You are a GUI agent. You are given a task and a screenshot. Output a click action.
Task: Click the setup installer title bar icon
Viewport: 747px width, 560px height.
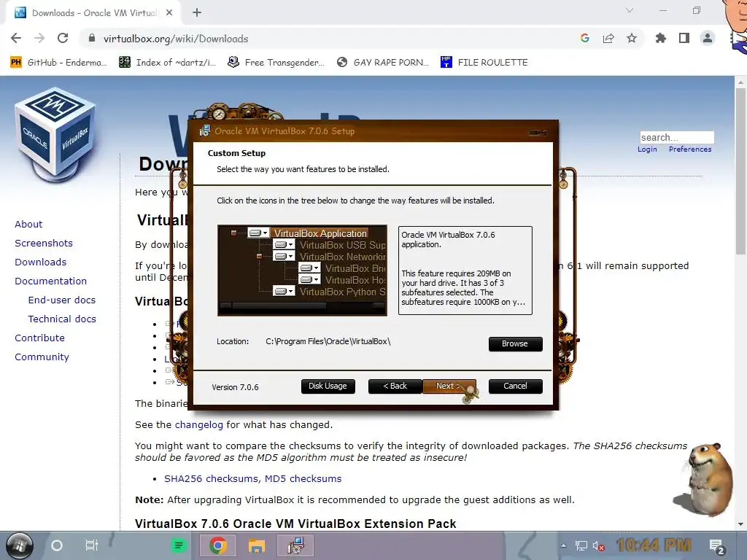(x=204, y=131)
